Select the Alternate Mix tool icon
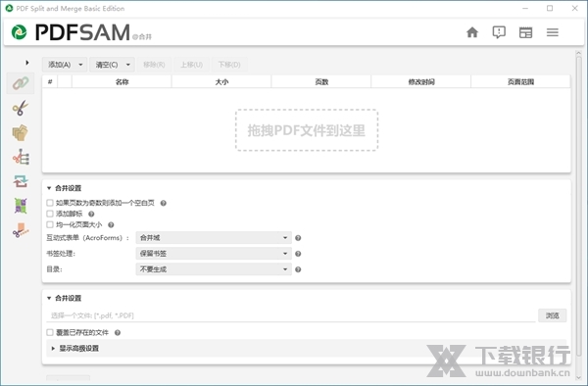 point(21,181)
